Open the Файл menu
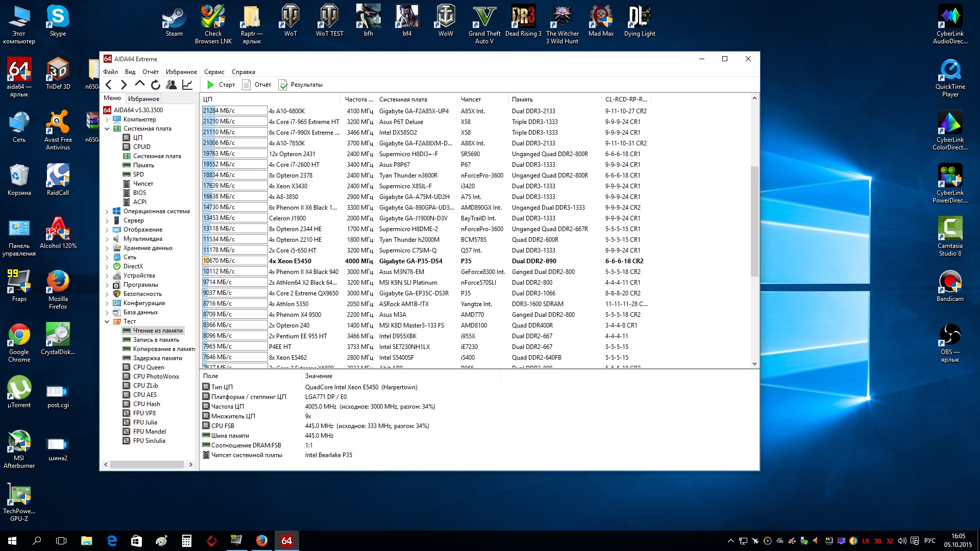The width and height of the screenshot is (980, 551). 110,72
